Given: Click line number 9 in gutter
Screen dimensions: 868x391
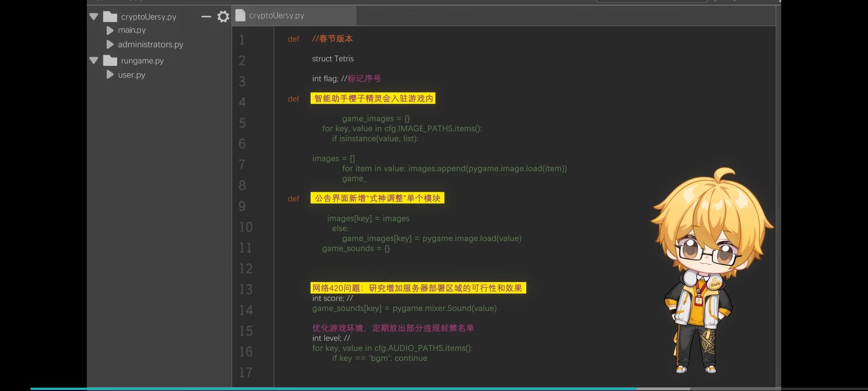Looking at the screenshot, I should 242,206.
